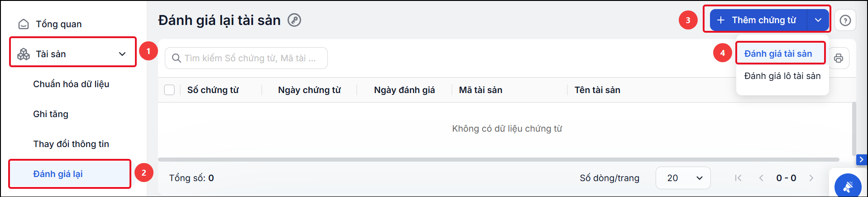Click the horizontal scrollbar under the table
This screenshot has height=197, width=868.
pos(498,160)
